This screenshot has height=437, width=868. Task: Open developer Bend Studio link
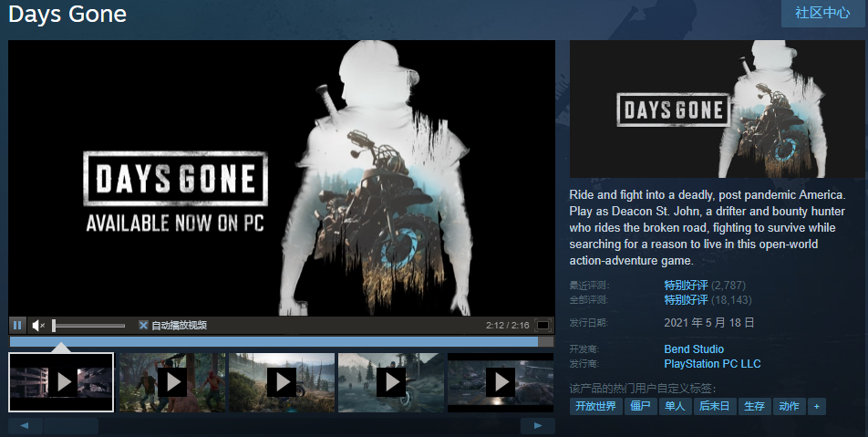pos(694,349)
